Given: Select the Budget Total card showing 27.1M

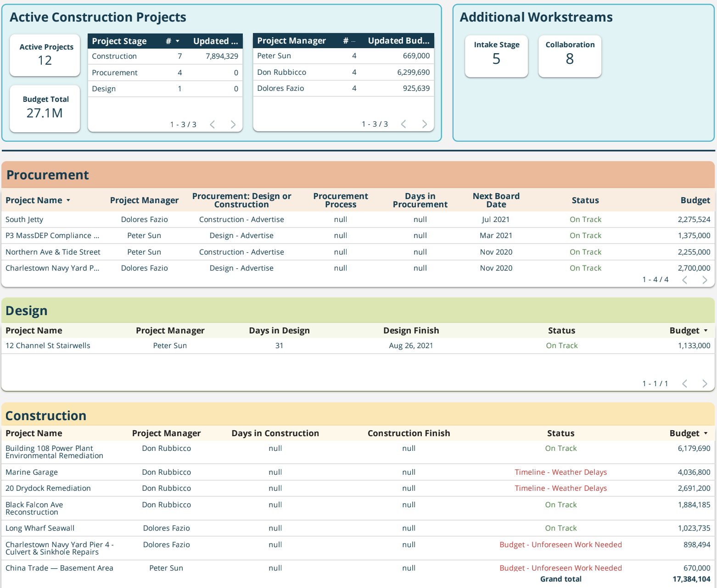Looking at the screenshot, I should (x=45, y=109).
